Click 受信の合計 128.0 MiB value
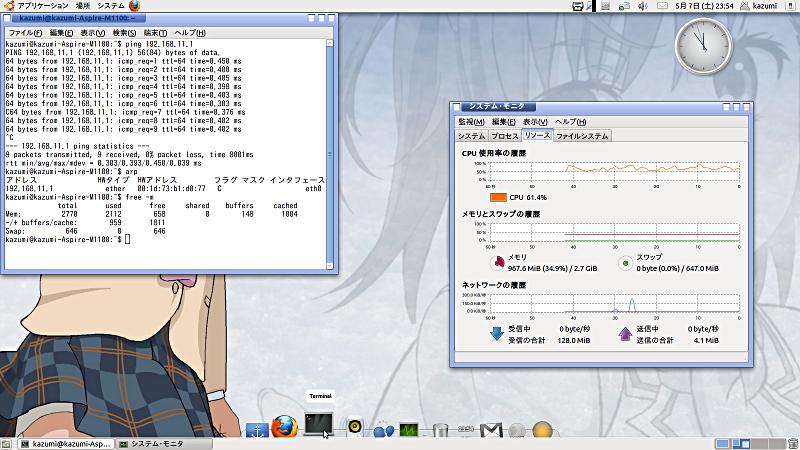The image size is (800, 450). [x=574, y=340]
